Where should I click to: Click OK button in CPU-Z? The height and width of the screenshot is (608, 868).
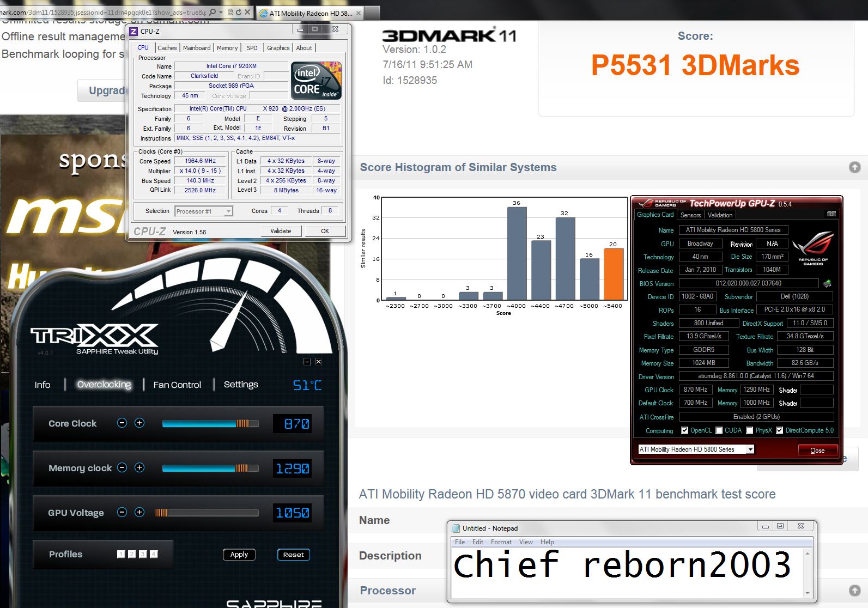coord(325,231)
